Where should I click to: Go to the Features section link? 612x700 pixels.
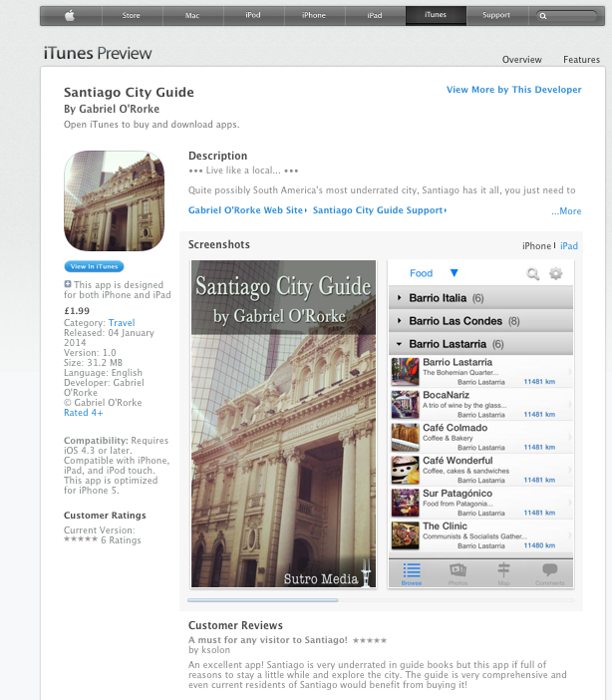pyautogui.click(x=581, y=60)
